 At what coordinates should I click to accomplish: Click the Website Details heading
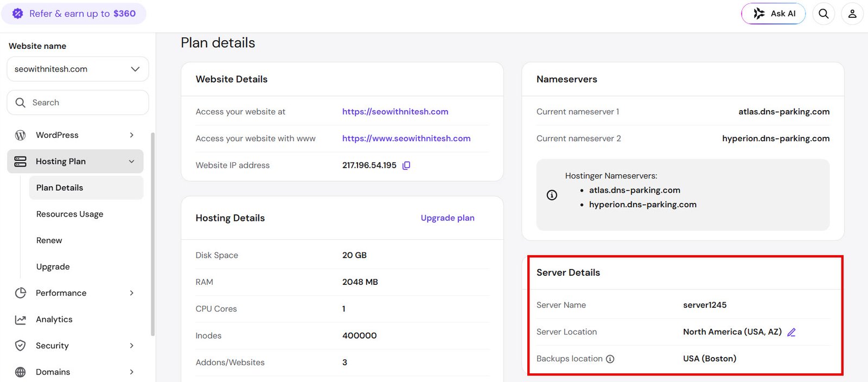pos(232,79)
